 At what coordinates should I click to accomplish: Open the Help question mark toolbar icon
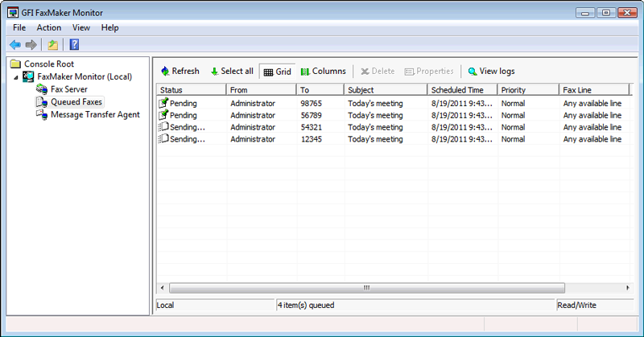[x=74, y=44]
